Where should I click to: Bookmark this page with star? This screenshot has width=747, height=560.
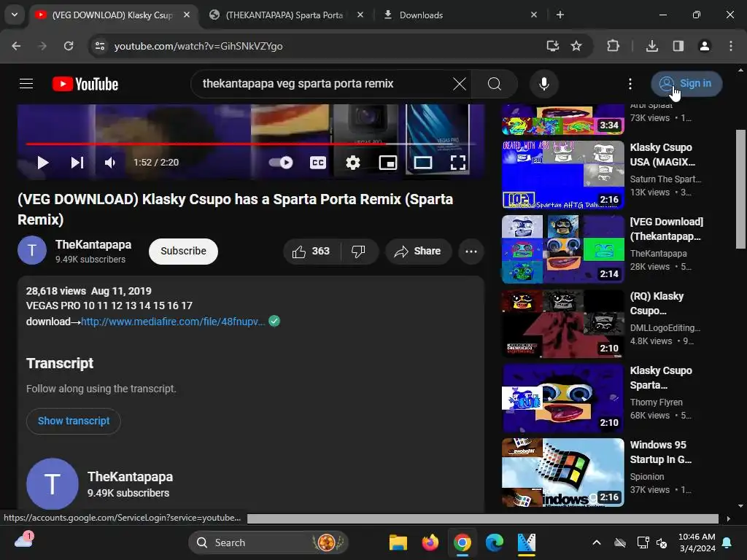[x=576, y=46]
